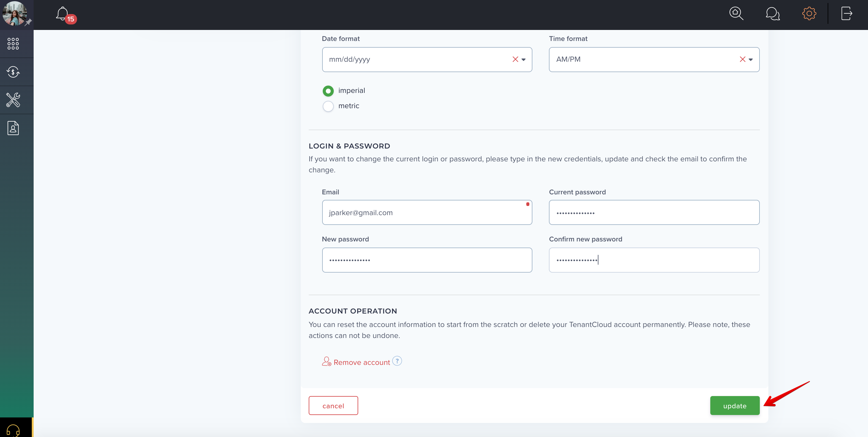
Task: Open the accounting dollar icon in sidebar
Action: point(13,72)
